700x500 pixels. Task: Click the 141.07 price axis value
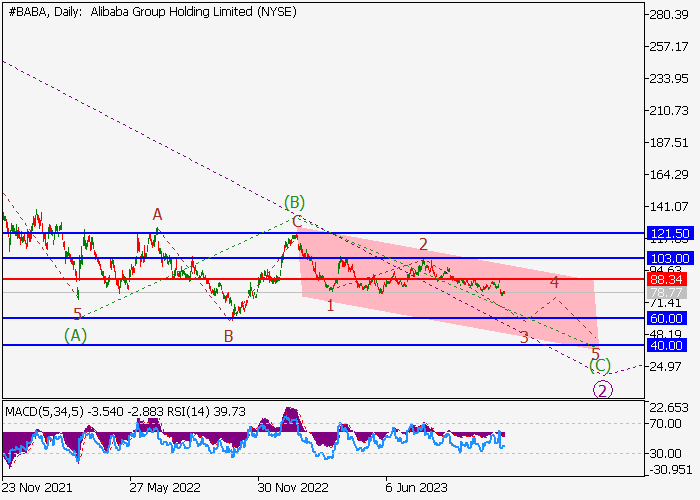[x=668, y=207]
